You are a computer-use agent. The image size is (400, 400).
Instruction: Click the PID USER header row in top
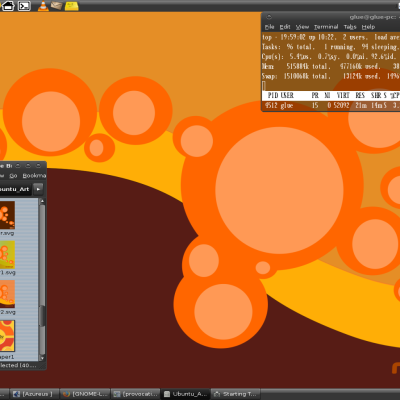coord(331,96)
